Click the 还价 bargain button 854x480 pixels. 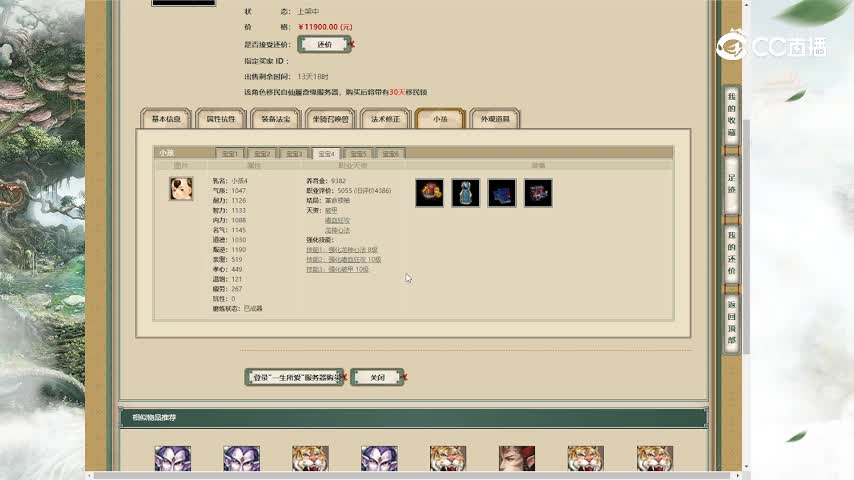324,44
